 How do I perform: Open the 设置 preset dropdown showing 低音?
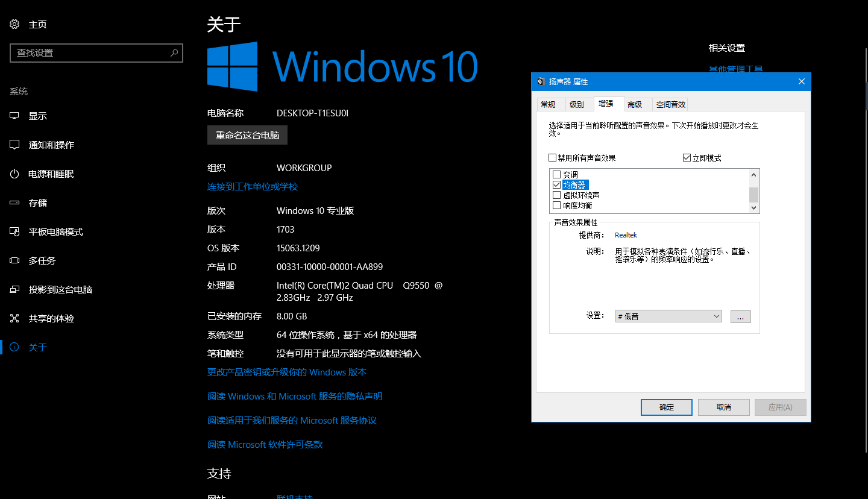pyautogui.click(x=668, y=316)
